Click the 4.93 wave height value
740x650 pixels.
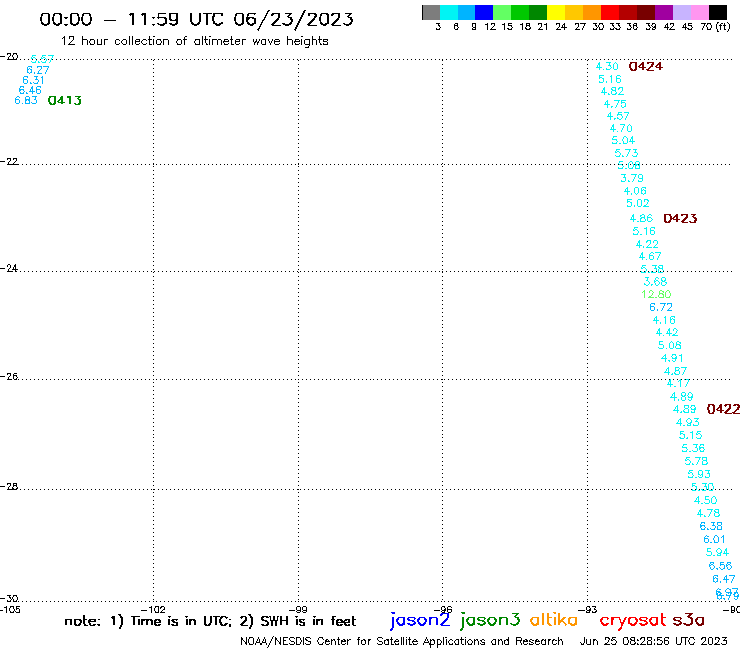point(687,422)
